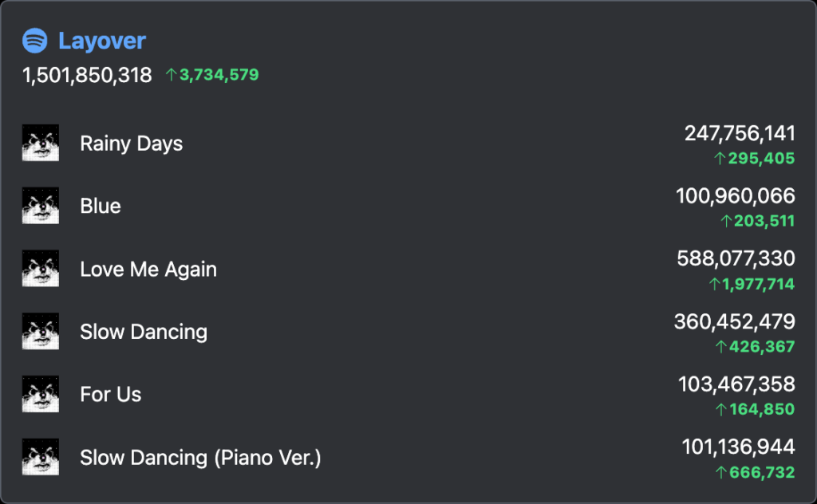Click the Love Me Again cover thumbnail
This screenshot has height=504, width=817.
tap(41, 269)
